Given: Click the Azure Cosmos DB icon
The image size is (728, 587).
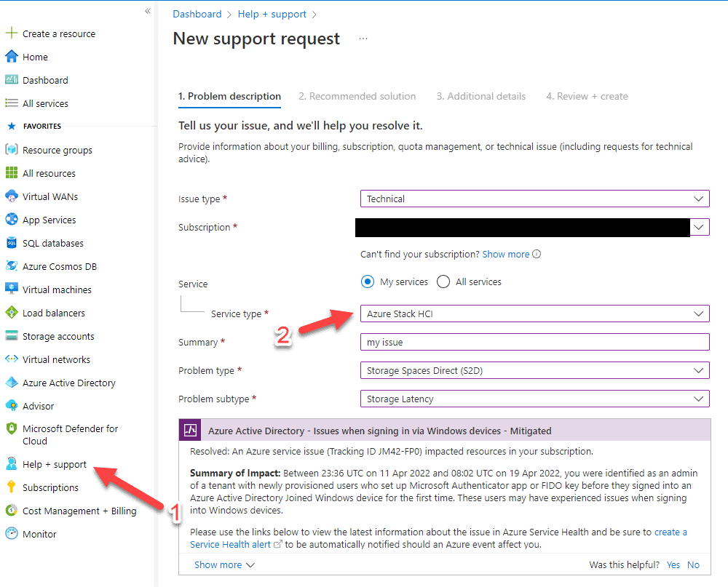Looking at the screenshot, I should pos(11,266).
